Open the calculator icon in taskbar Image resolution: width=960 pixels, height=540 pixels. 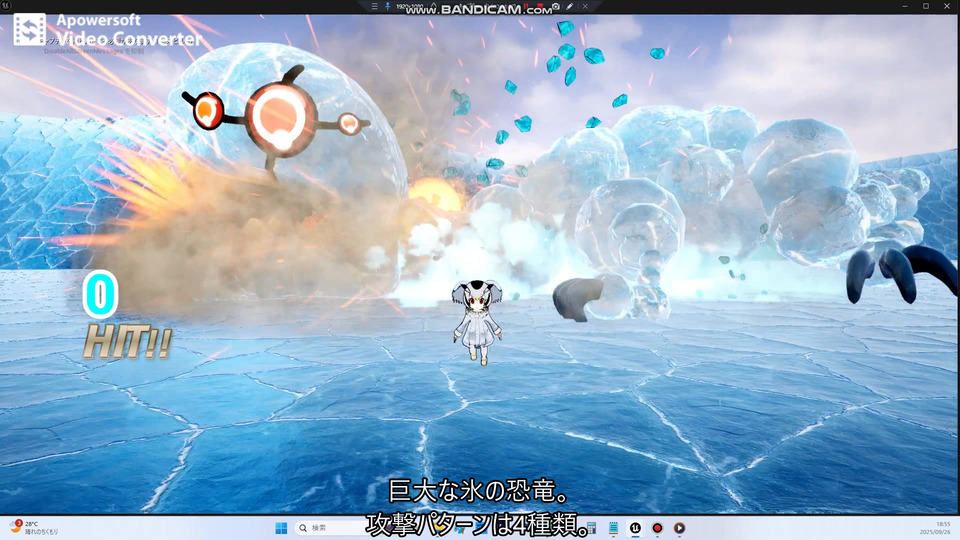pyautogui.click(x=591, y=528)
